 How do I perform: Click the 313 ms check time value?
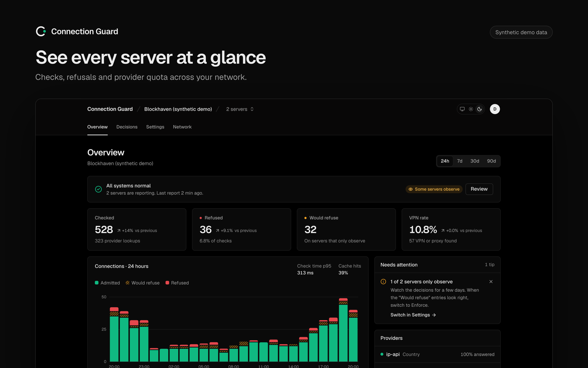point(305,273)
